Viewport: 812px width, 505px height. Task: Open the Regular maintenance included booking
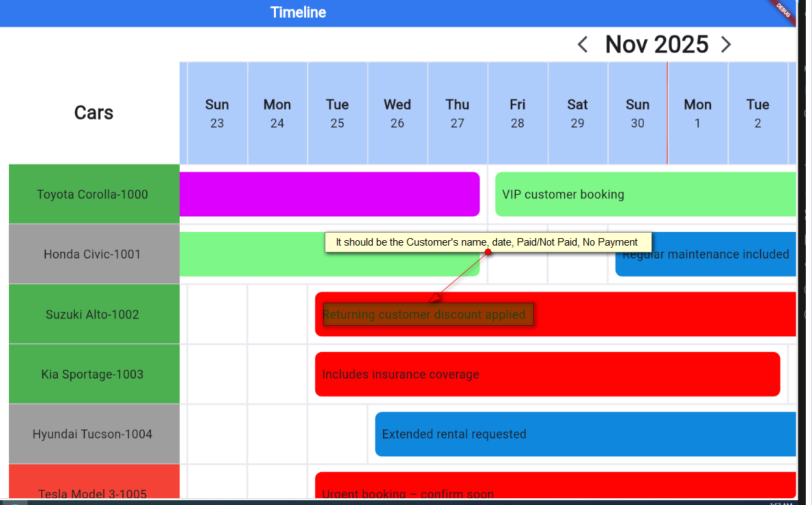(706, 264)
